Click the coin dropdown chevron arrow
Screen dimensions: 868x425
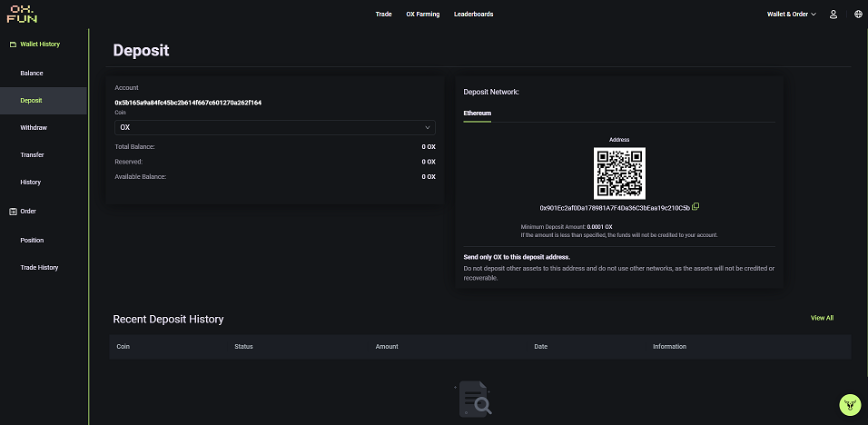tap(428, 127)
